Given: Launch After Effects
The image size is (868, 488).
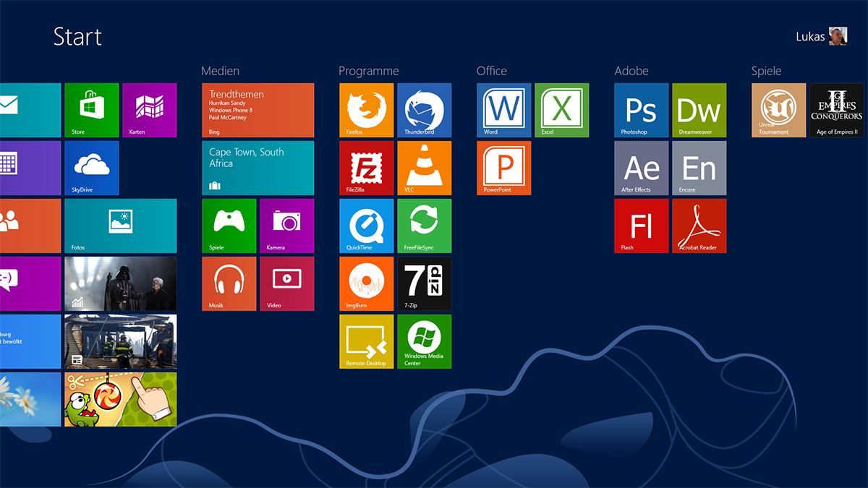Looking at the screenshot, I should (x=641, y=168).
